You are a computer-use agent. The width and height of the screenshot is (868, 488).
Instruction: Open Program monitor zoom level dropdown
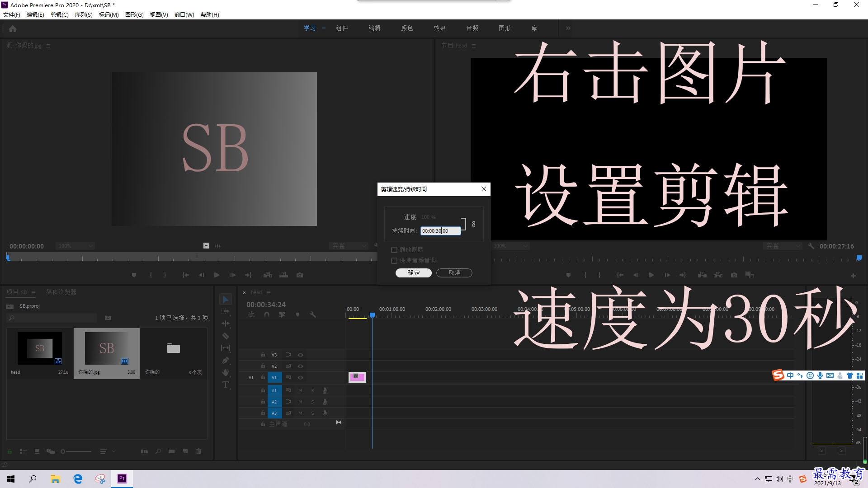510,246
